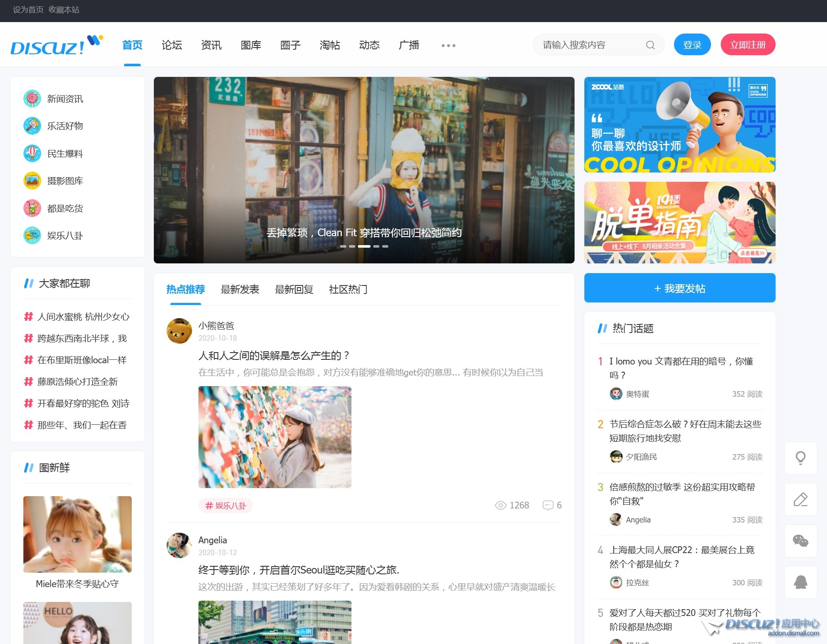Click the Clean Fit carousel main image
Viewport: 827px width, 644px height.
coord(364,170)
